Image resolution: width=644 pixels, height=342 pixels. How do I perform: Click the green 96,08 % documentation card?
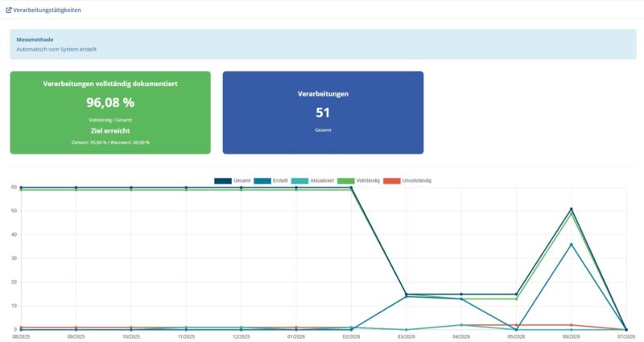(110, 113)
